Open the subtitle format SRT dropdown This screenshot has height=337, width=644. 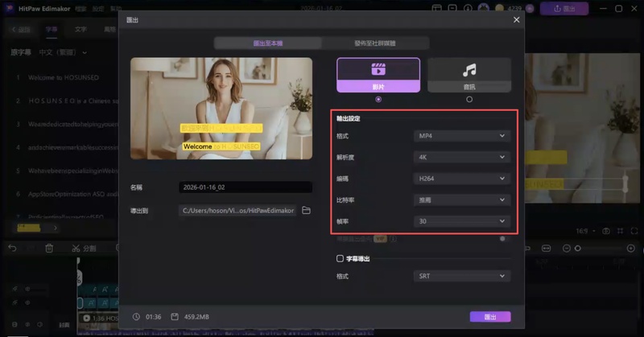pyautogui.click(x=461, y=276)
